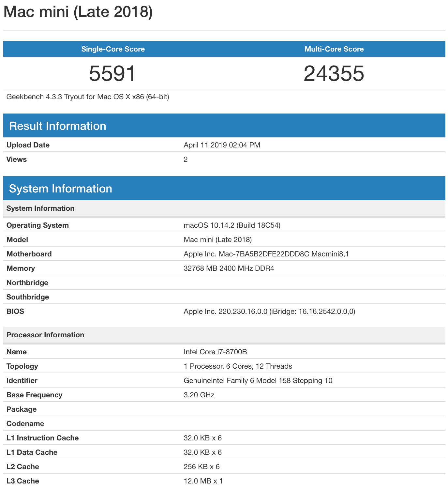Click the Topology label

[22, 366]
